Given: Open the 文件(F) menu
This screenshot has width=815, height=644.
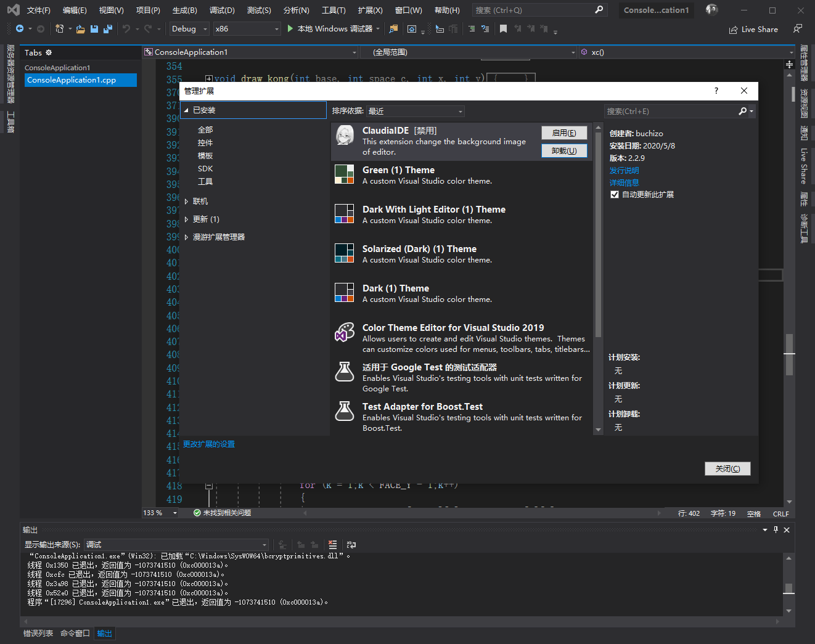Looking at the screenshot, I should (x=39, y=10).
